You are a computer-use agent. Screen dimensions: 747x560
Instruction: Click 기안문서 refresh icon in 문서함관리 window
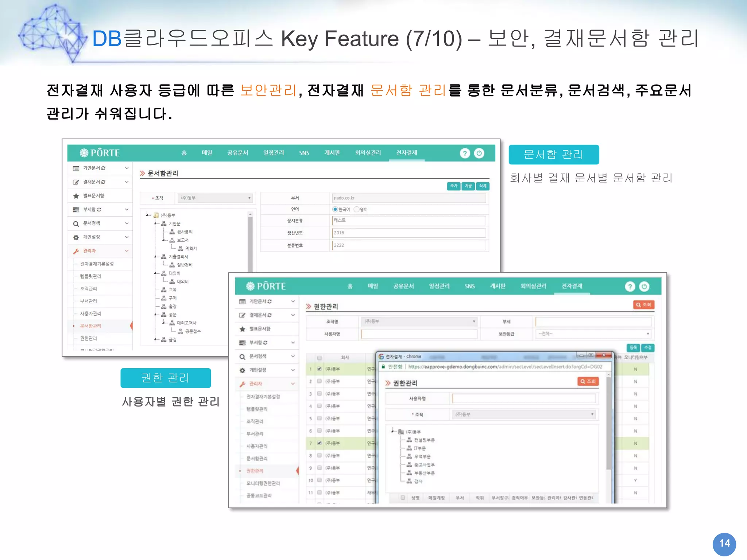click(104, 168)
